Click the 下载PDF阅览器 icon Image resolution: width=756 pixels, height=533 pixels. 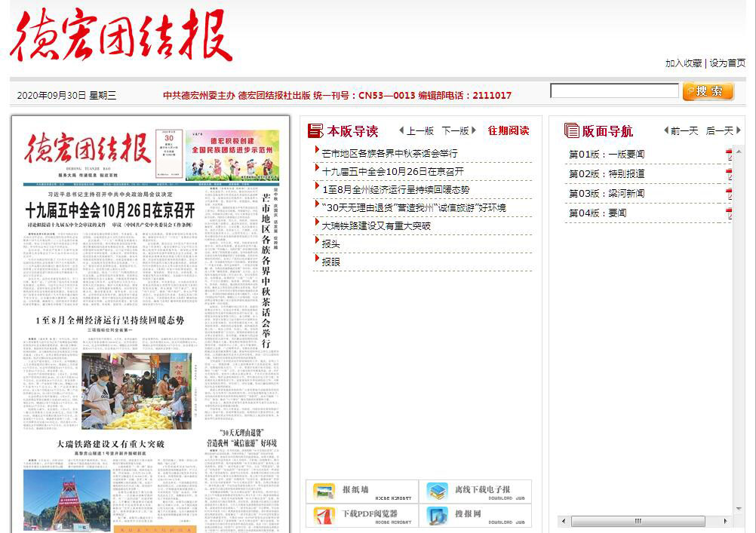click(324, 516)
